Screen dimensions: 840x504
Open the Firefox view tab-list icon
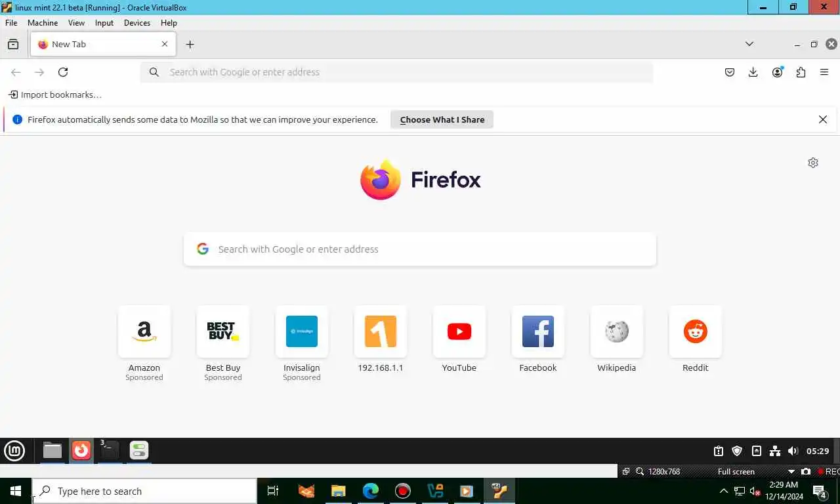[13, 44]
